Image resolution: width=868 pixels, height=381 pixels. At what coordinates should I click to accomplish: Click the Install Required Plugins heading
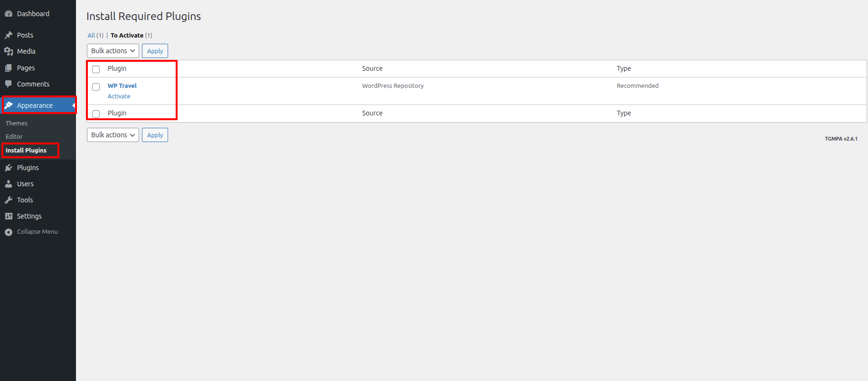(143, 16)
